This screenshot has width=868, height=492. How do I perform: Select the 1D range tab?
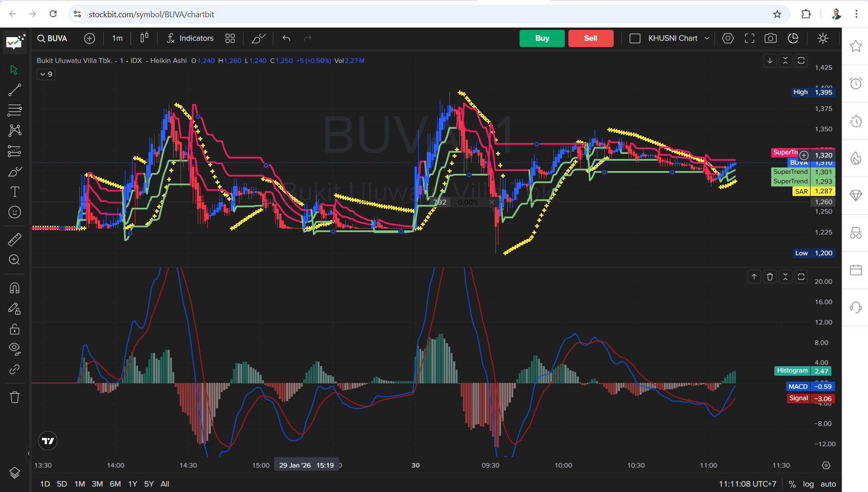click(45, 484)
